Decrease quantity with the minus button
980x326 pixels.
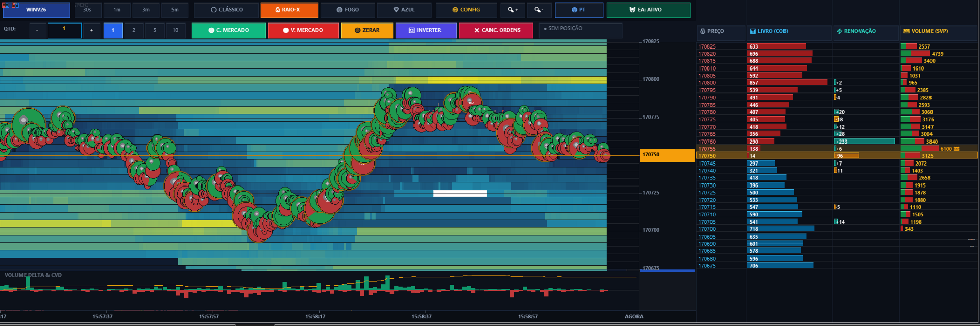(37, 30)
